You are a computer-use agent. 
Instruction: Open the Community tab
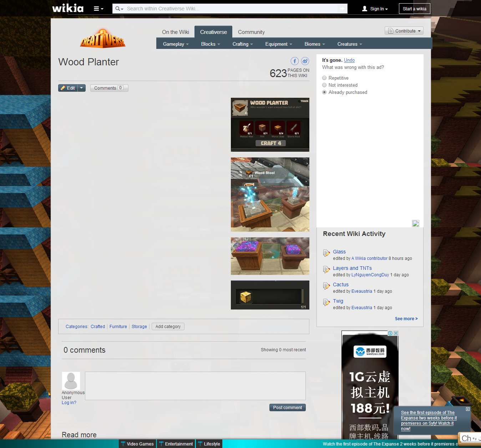click(251, 32)
